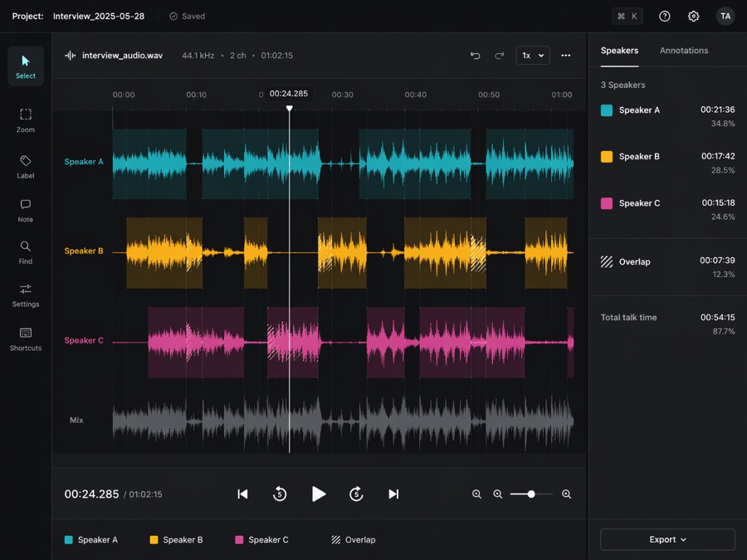
Task: Open the Find tool
Action: click(x=26, y=252)
